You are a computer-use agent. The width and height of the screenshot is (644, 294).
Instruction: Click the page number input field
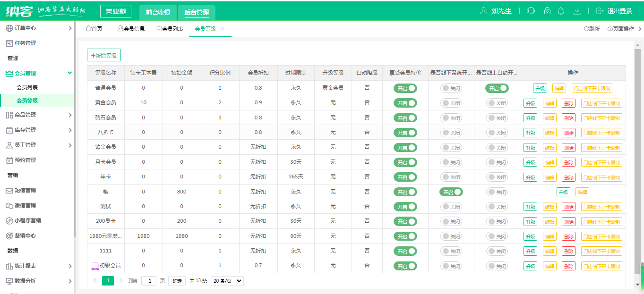point(148,281)
